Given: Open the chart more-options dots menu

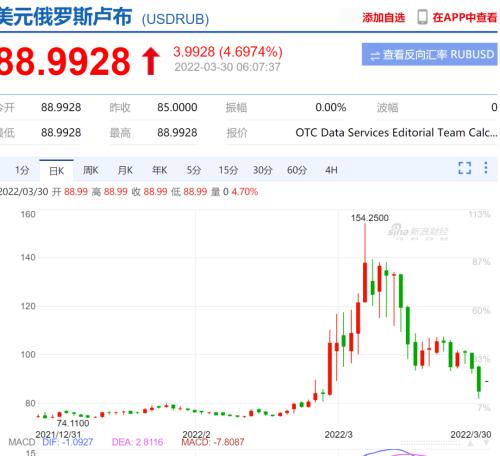Looking at the screenshot, I should pyautogui.click(x=486, y=168).
